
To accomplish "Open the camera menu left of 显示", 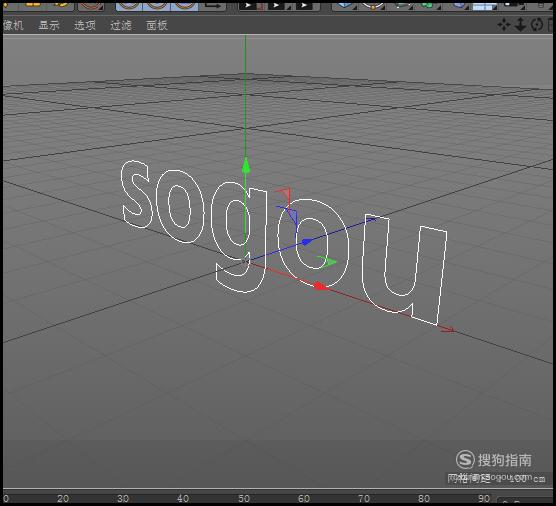I will (13, 26).
